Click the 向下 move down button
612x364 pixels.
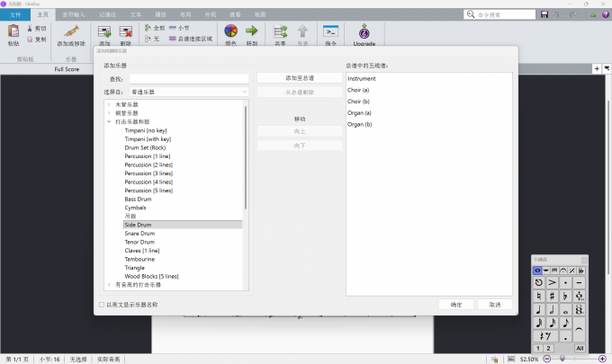coord(300,146)
